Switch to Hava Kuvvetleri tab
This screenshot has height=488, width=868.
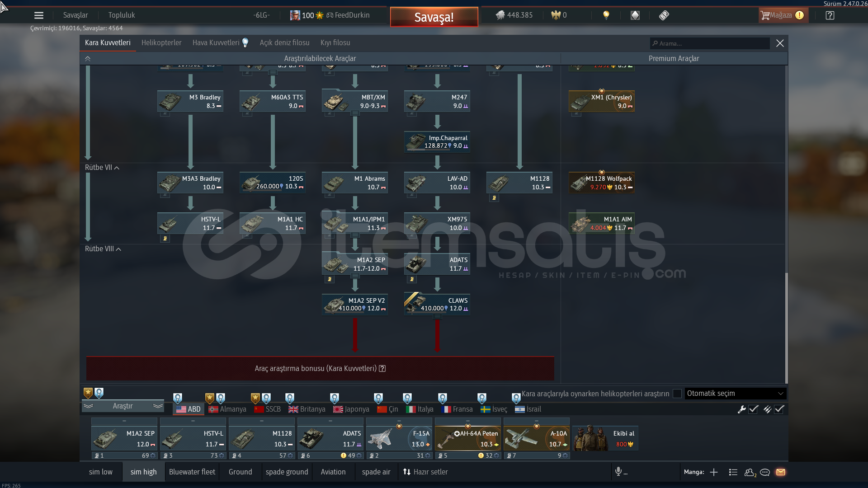(x=216, y=43)
